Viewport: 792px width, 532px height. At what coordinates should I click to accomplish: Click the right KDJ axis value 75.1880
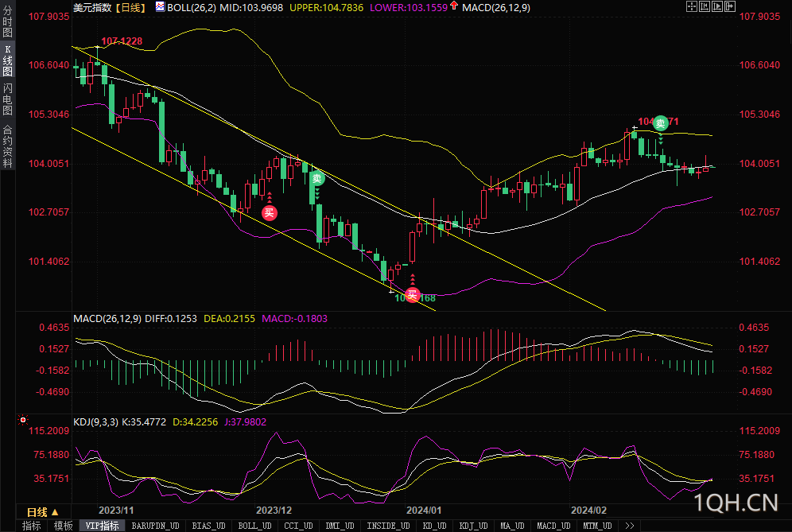point(757,455)
